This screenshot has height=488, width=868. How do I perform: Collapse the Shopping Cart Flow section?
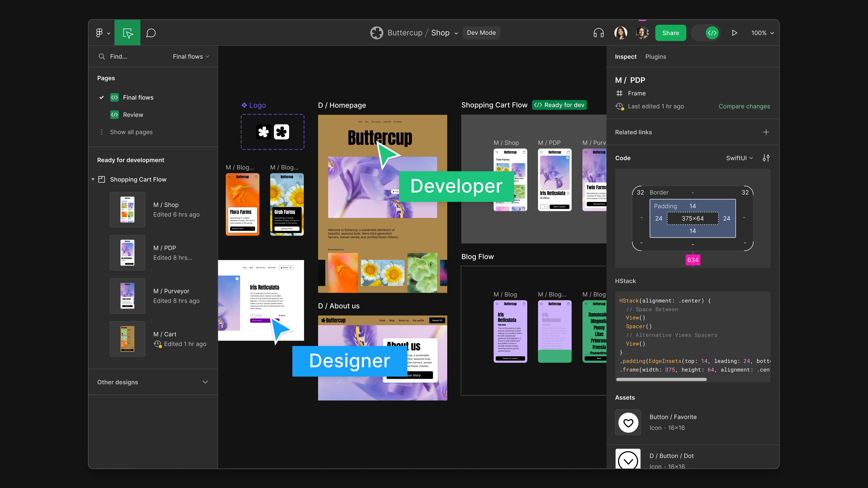93,179
